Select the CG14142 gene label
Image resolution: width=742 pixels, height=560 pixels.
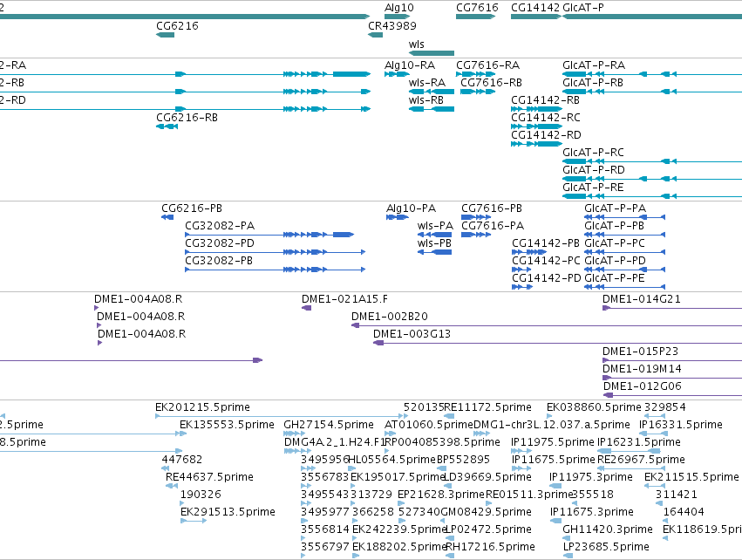tap(535, 8)
